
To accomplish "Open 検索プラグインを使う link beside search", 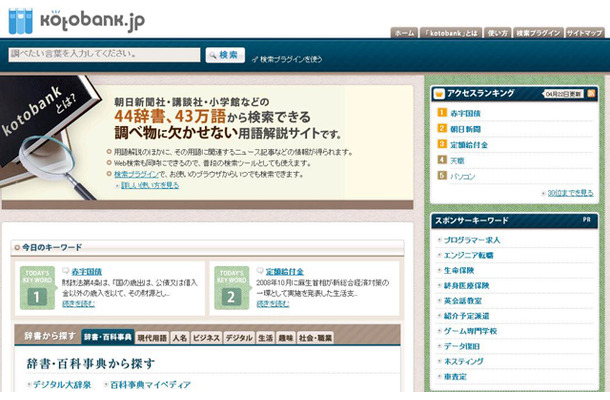I will [287, 59].
